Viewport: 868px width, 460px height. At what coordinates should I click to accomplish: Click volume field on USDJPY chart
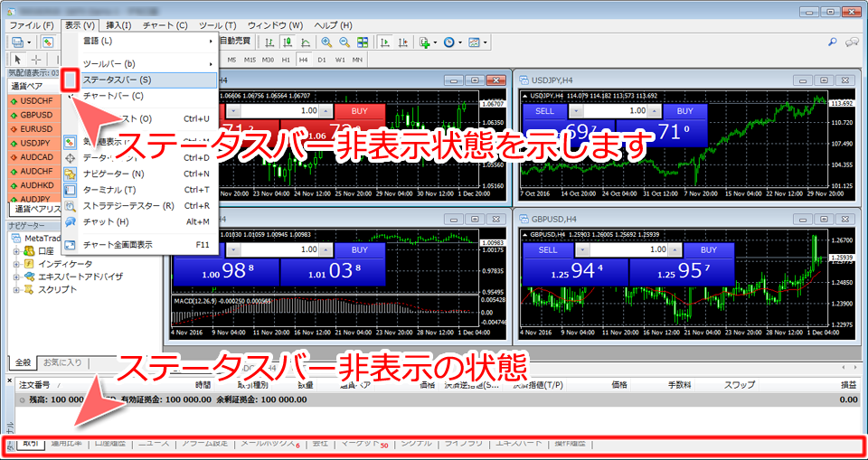pyautogui.click(x=615, y=111)
